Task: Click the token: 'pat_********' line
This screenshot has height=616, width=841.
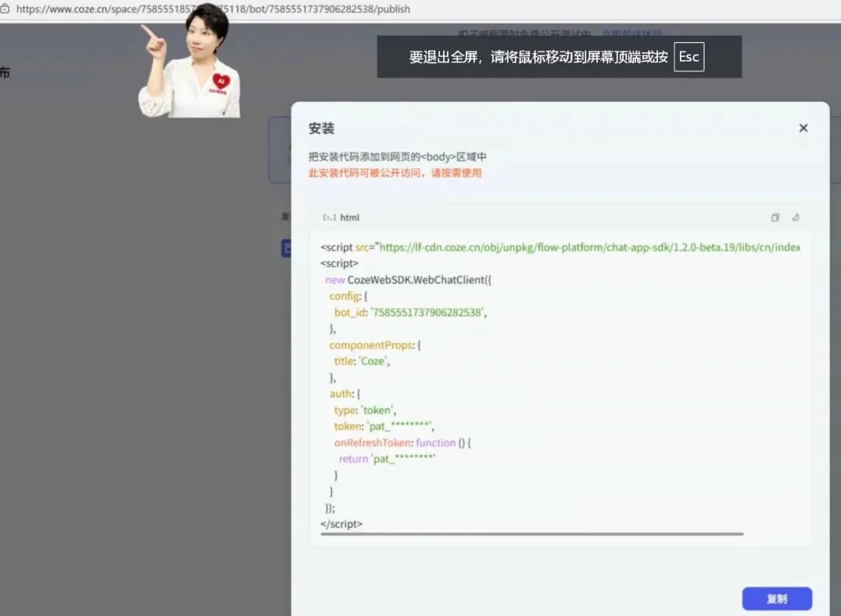Action: (x=384, y=426)
